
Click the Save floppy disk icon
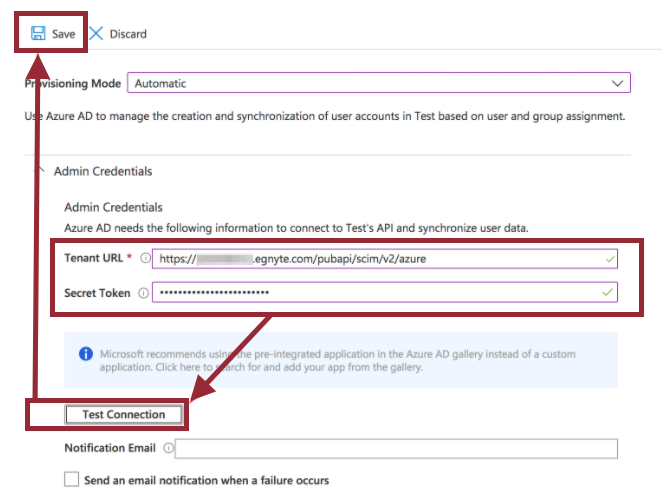38,33
